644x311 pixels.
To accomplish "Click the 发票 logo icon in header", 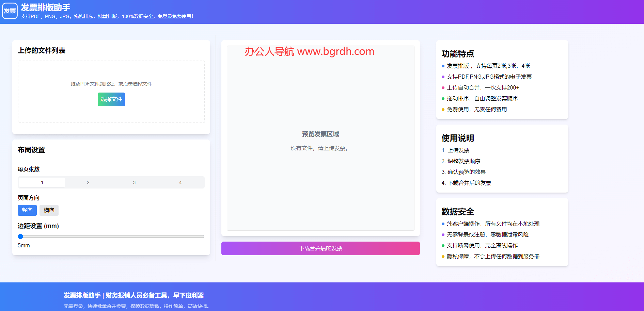I will (10, 11).
